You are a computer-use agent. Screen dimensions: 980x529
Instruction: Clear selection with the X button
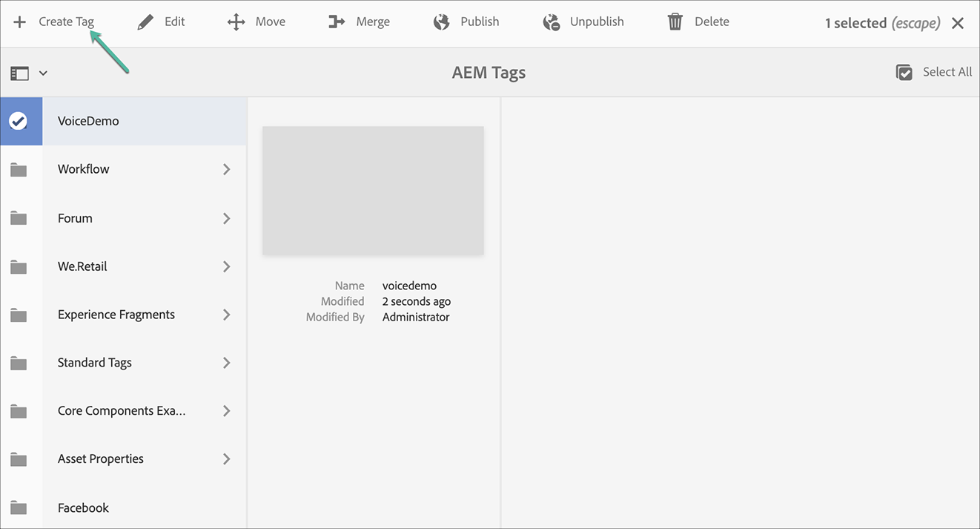click(x=958, y=23)
